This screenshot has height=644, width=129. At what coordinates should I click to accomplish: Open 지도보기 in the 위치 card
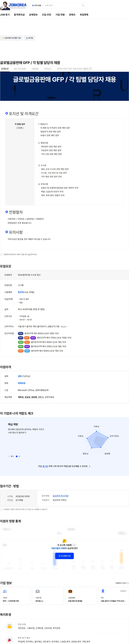pyautogui.click(x=123, y=591)
